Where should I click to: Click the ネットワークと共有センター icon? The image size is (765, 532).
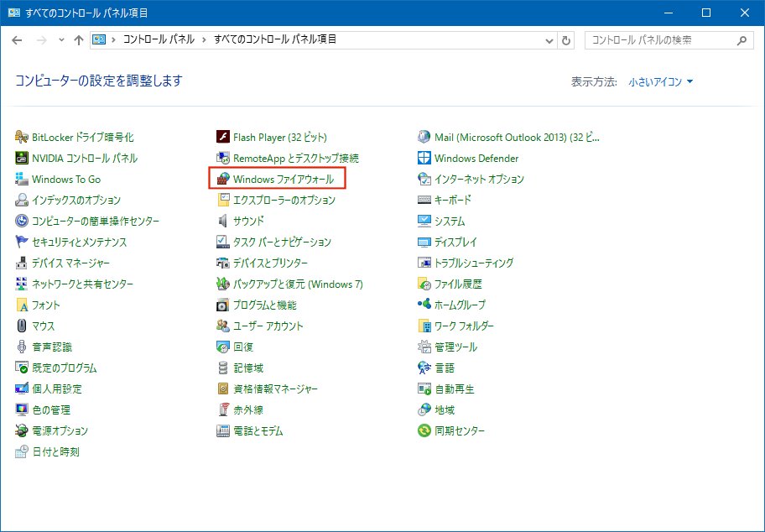22,284
